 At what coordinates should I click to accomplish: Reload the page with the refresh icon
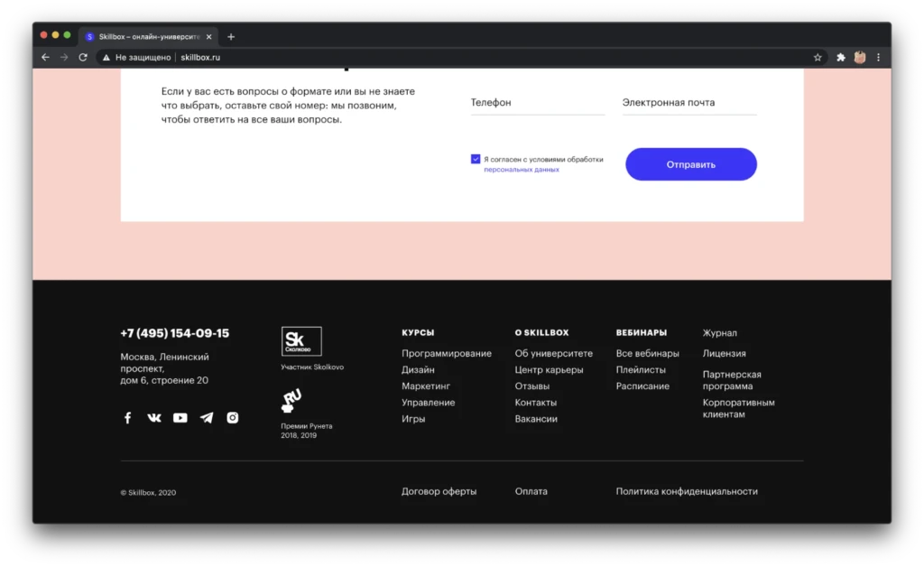point(83,57)
